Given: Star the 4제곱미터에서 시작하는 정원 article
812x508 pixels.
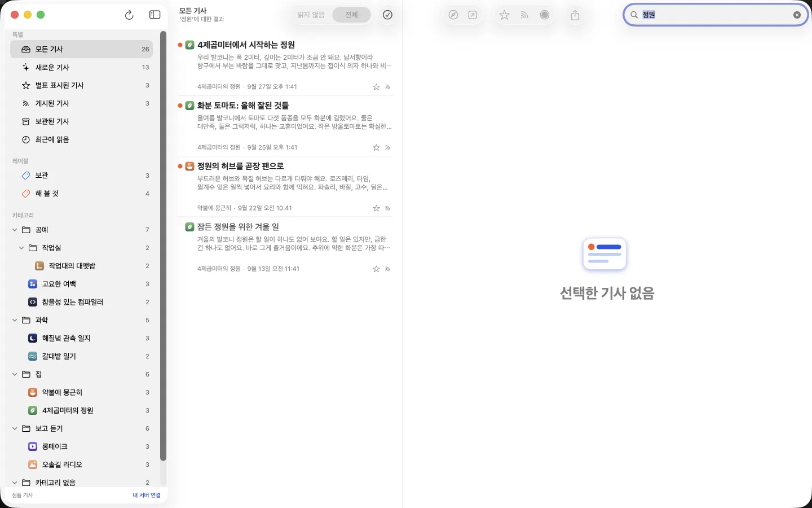Looking at the screenshot, I should coord(376,87).
